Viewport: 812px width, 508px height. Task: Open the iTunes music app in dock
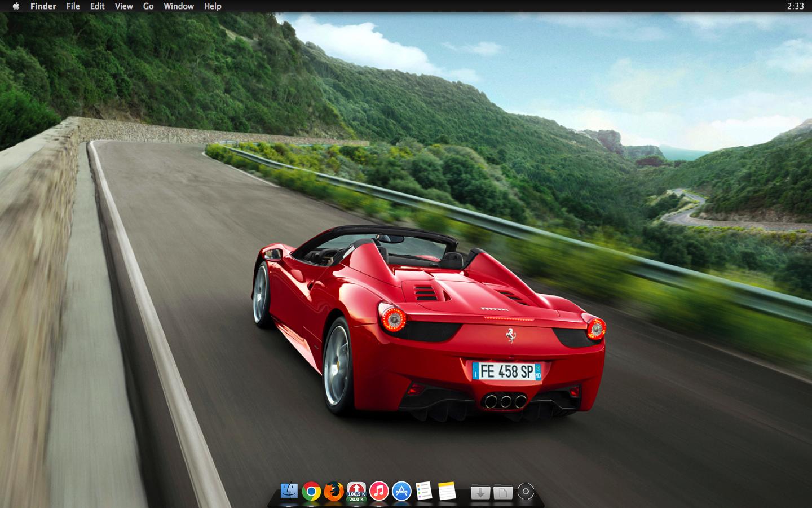[379, 491]
